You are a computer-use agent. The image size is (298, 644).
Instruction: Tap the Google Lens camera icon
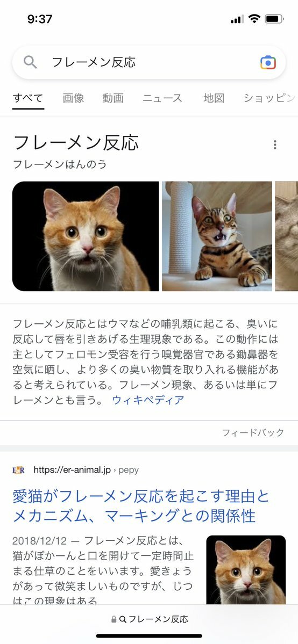click(x=268, y=62)
